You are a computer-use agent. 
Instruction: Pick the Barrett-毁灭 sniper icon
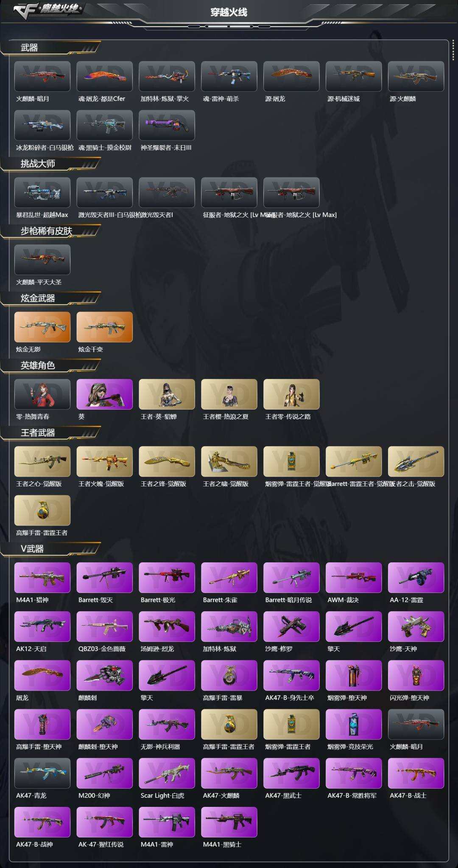click(x=105, y=578)
